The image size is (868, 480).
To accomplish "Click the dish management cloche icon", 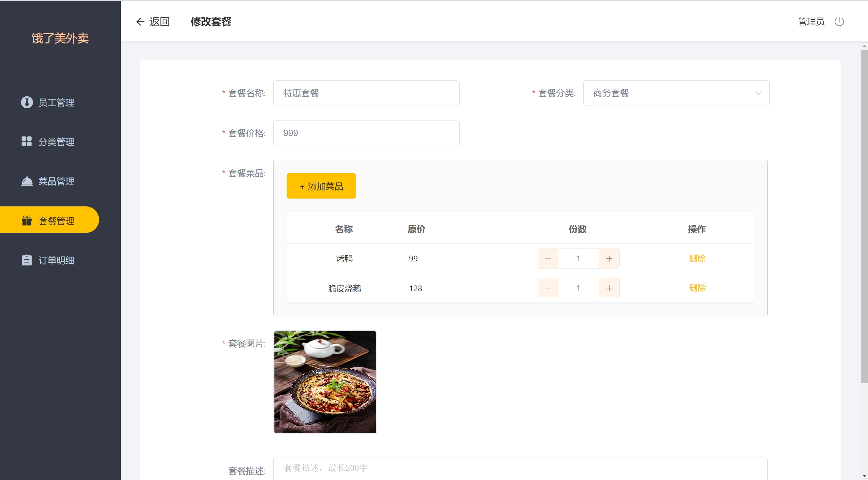I will click(x=27, y=181).
